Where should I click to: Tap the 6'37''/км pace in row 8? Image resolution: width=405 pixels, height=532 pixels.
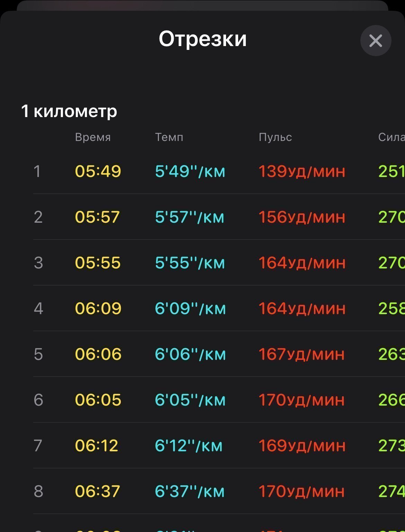coord(190,491)
